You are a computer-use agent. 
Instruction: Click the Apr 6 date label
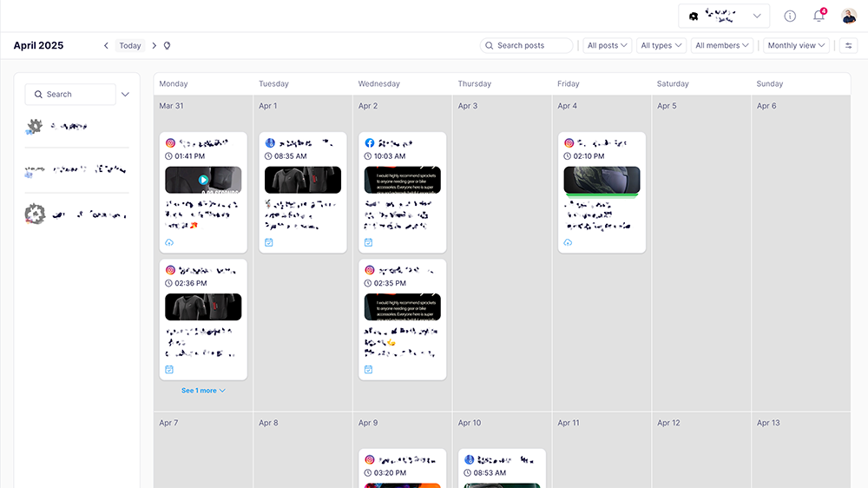point(766,106)
